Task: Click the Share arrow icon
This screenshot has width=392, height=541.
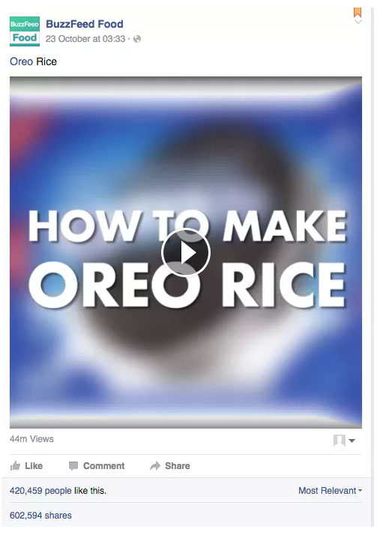Action: [x=155, y=466]
